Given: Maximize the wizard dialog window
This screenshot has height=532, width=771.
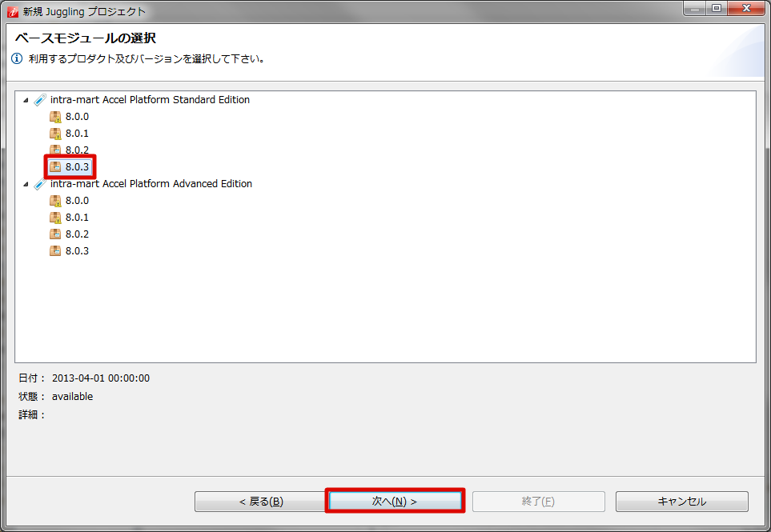Looking at the screenshot, I should tap(717, 8).
